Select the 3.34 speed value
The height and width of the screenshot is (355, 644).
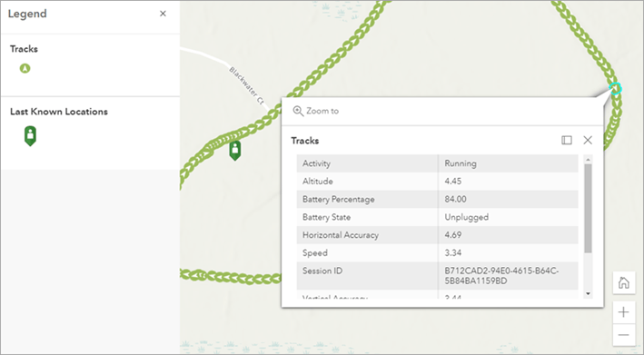coord(452,252)
